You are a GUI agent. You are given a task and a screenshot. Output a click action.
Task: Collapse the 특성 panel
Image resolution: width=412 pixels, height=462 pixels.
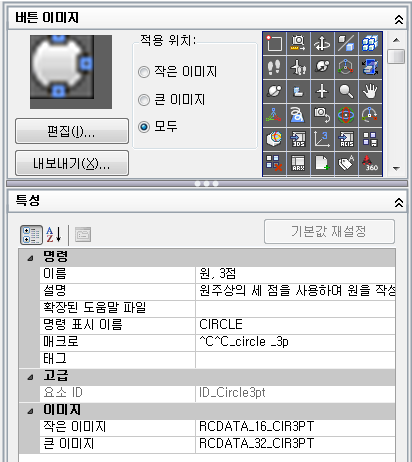(x=399, y=202)
